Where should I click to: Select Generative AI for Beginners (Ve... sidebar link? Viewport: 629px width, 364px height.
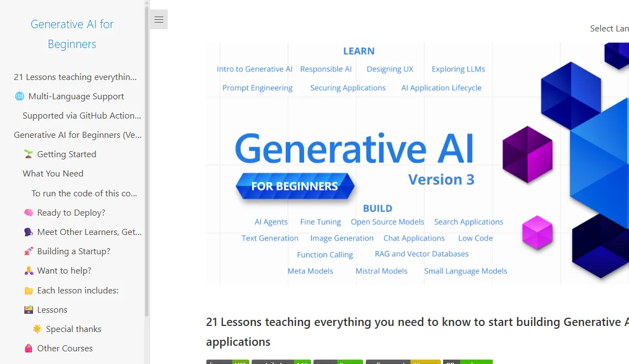pos(77,135)
